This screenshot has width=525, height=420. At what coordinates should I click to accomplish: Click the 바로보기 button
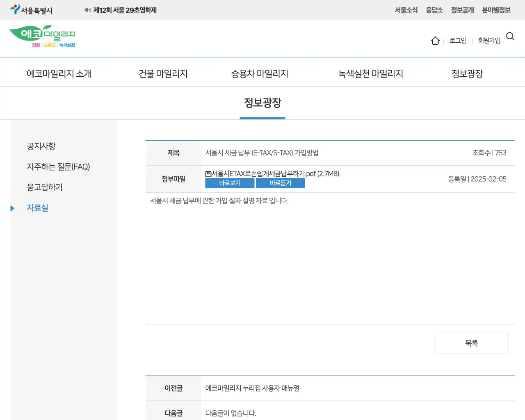[230, 183]
